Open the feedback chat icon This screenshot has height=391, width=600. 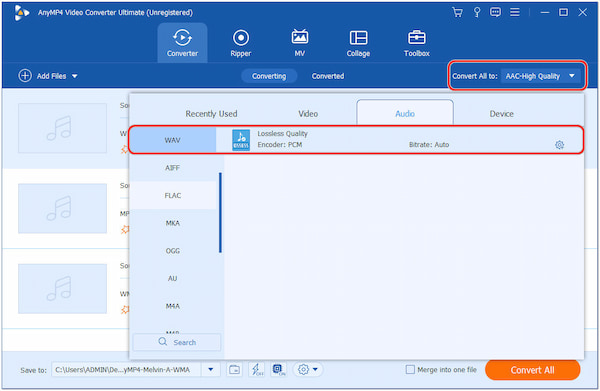click(x=495, y=12)
